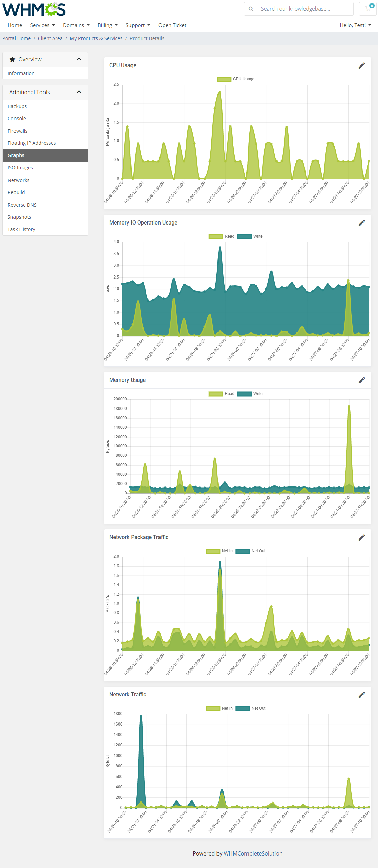
Task: Click the search magnifier icon
Action: click(x=251, y=9)
